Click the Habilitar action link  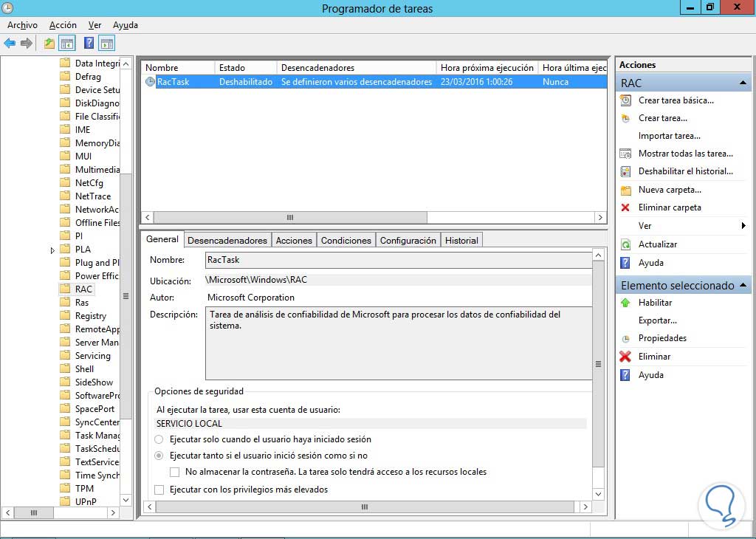pyautogui.click(x=655, y=303)
